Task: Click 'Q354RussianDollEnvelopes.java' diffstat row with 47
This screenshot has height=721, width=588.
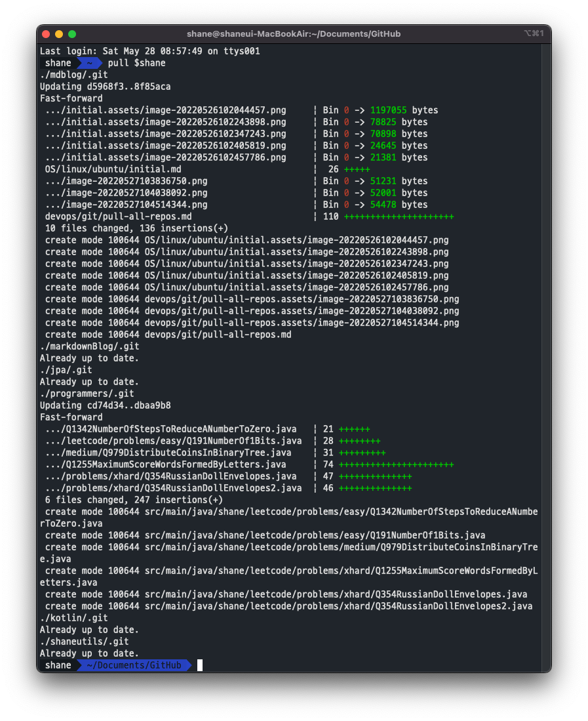Action: (x=228, y=476)
